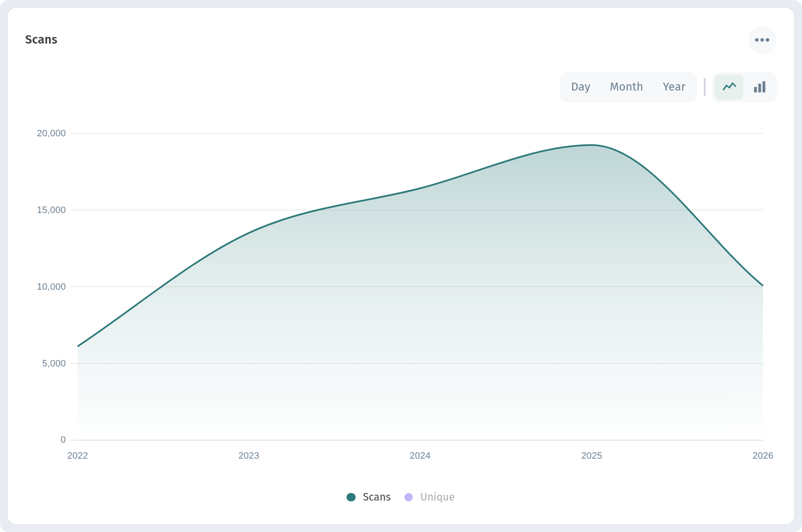Click the curve peak at 2025
The height and width of the screenshot is (532, 802).
(x=591, y=145)
